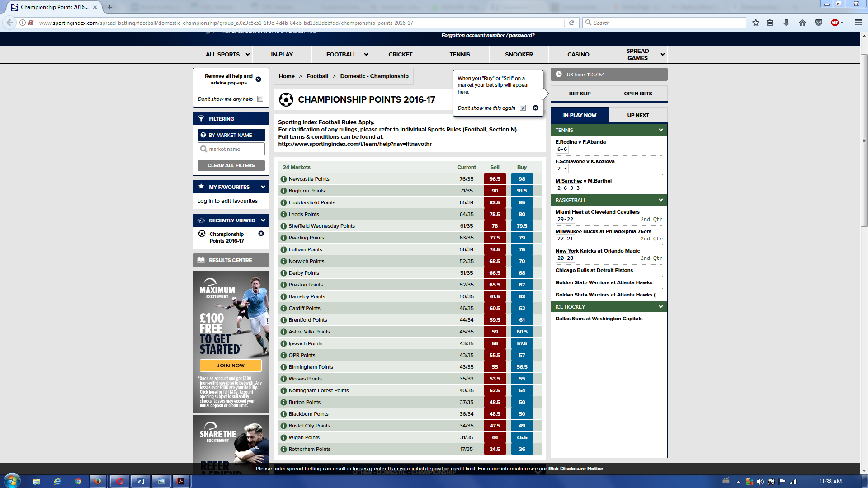The height and width of the screenshot is (488, 868).
Task: Collapse the Recently Viewed section
Action: (263, 221)
